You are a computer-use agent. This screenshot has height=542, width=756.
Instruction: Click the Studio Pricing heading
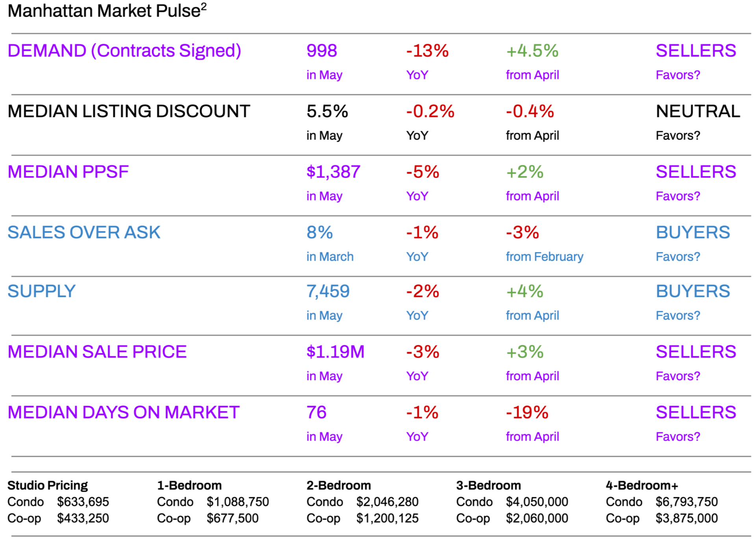point(48,485)
